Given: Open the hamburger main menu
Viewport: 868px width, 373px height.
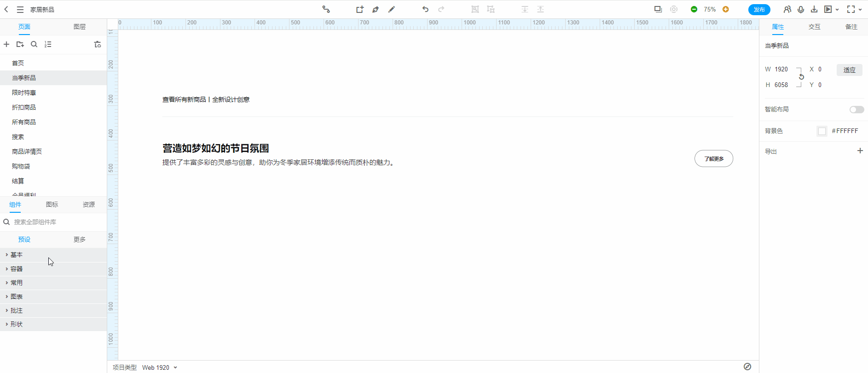Looking at the screenshot, I should click(20, 9).
